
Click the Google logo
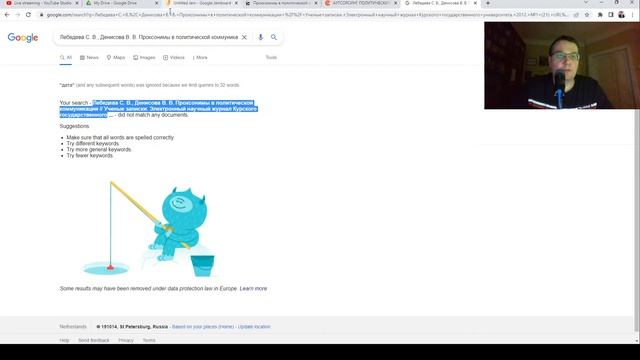click(23, 38)
